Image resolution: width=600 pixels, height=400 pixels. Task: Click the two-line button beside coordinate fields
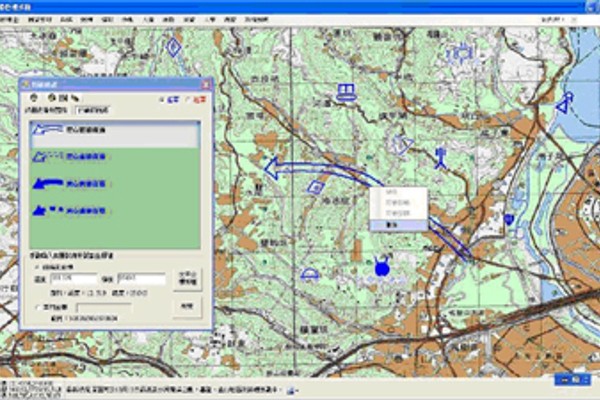(x=187, y=278)
